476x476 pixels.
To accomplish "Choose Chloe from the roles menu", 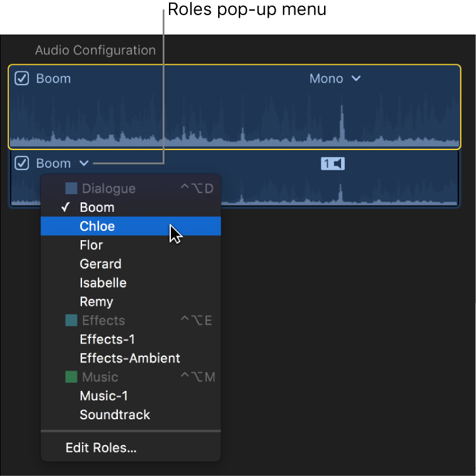I will coord(97,226).
